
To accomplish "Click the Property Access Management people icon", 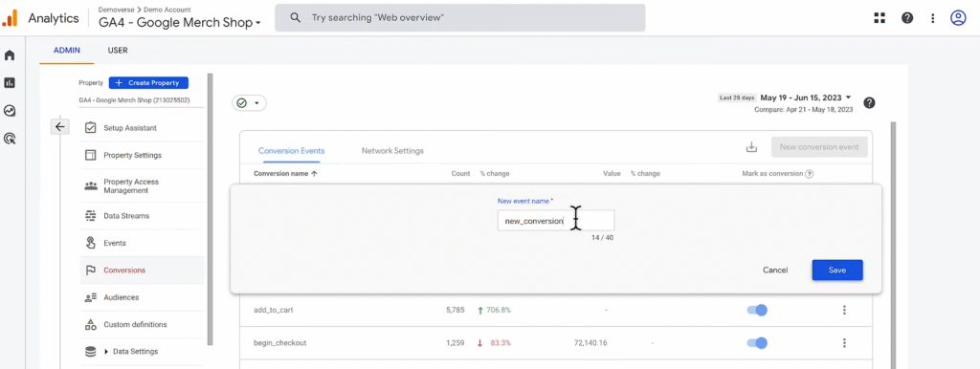I will [x=91, y=186].
